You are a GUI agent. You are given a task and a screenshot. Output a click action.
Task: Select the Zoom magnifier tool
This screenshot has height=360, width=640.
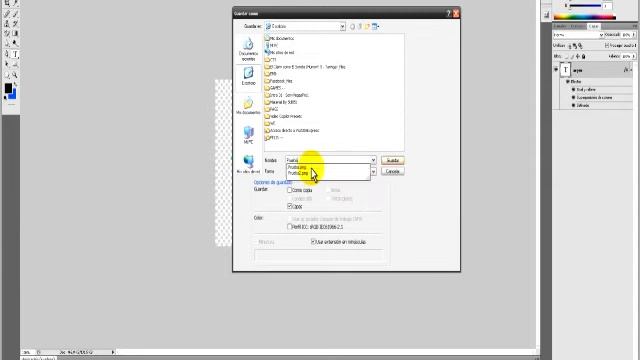coord(15,75)
